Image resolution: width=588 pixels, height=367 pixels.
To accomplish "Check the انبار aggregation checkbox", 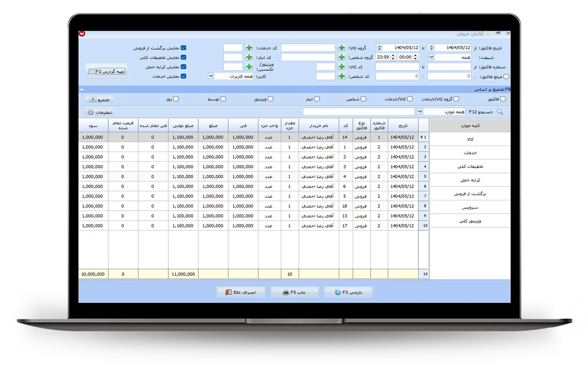I will (317, 99).
